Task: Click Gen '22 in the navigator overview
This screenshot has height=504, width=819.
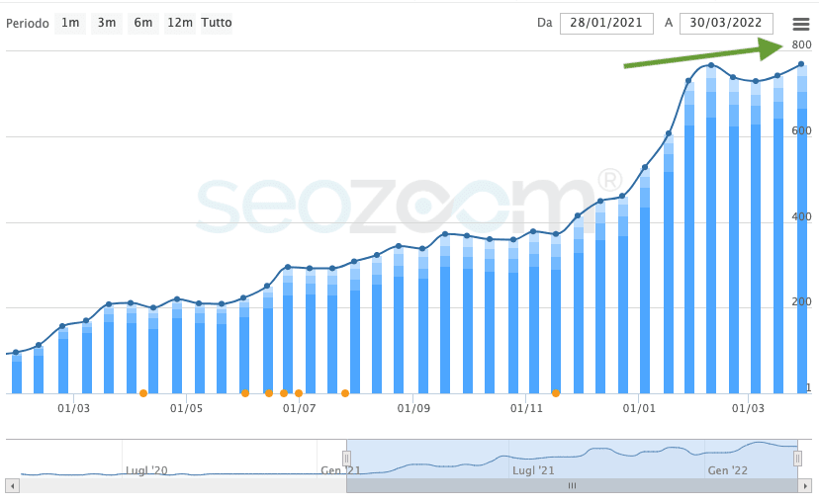Action: pos(727,471)
